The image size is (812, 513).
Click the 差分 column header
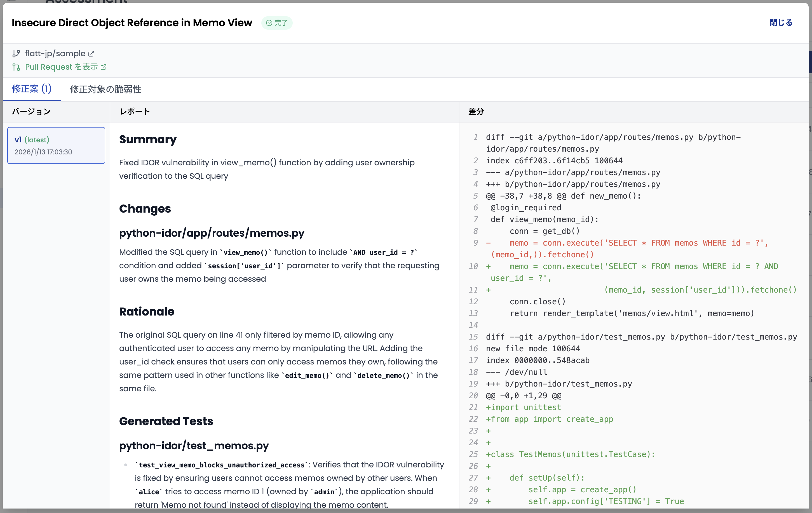tap(476, 112)
